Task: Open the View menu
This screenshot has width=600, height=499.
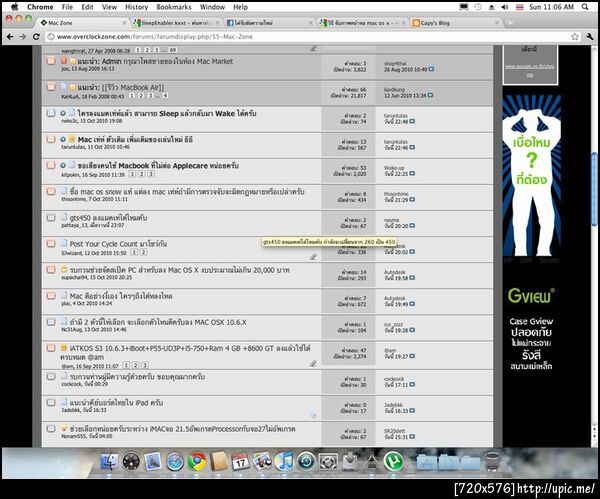Action: tap(109, 7)
